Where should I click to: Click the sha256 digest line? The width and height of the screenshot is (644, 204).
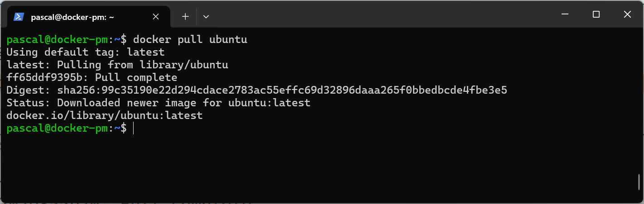click(257, 90)
